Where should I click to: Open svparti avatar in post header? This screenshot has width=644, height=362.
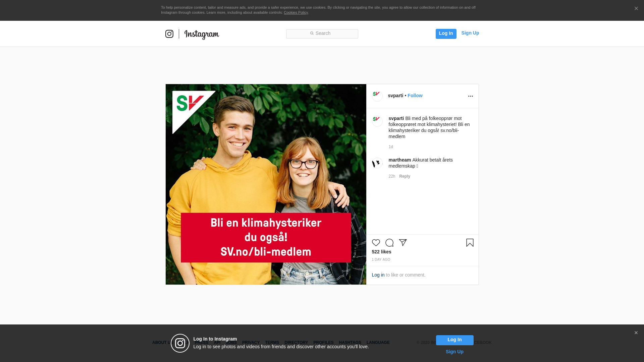(x=377, y=96)
